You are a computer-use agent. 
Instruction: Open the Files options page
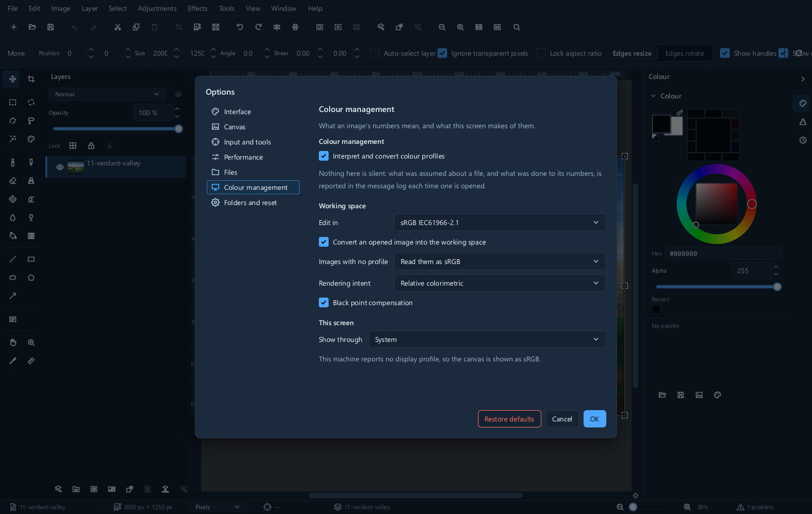point(253,172)
